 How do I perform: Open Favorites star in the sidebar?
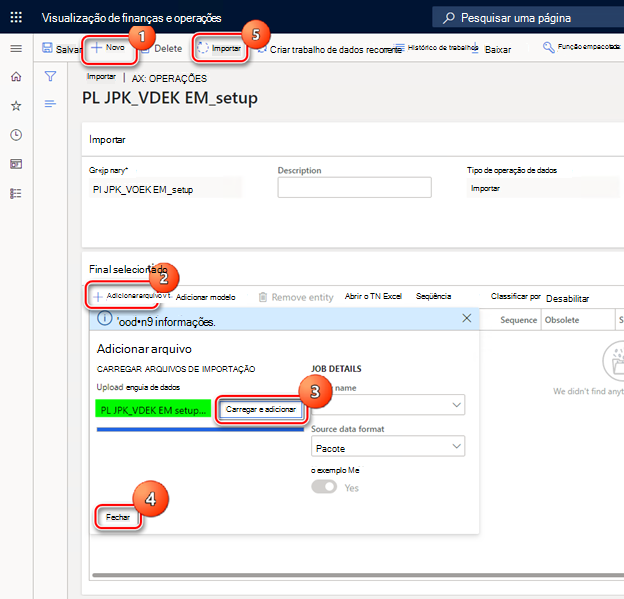point(16,106)
